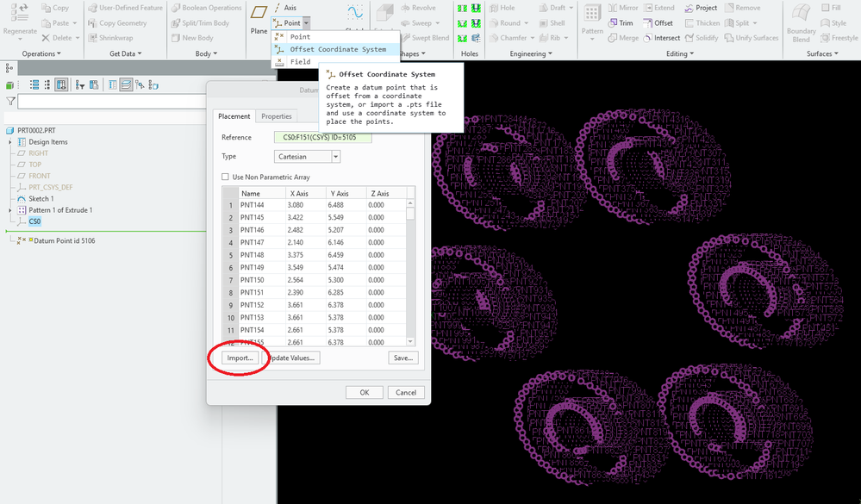Image resolution: width=861 pixels, height=504 pixels.
Task: Expand Pattern 1 of Extrude 1 node
Action: coord(10,210)
